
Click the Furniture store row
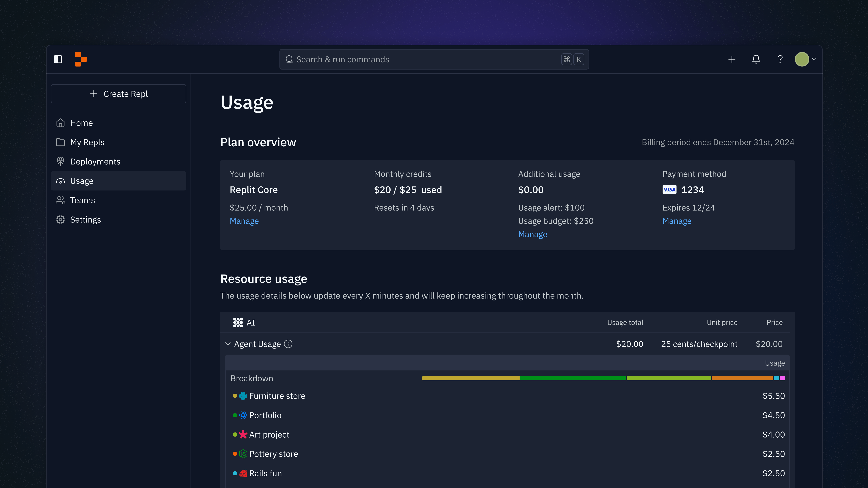tap(507, 396)
